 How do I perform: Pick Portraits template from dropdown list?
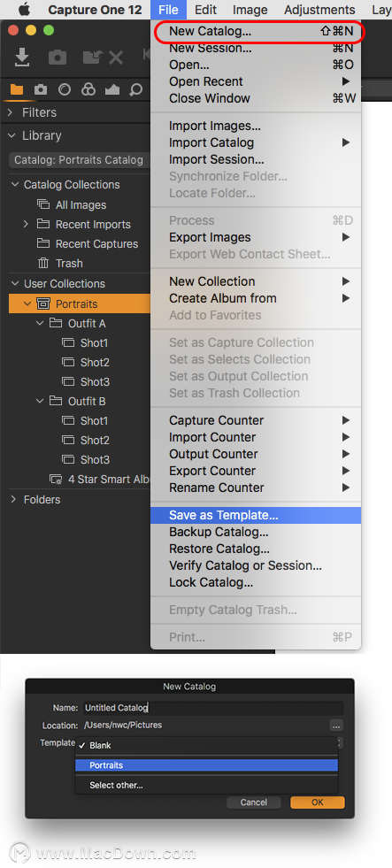pyautogui.click(x=206, y=765)
